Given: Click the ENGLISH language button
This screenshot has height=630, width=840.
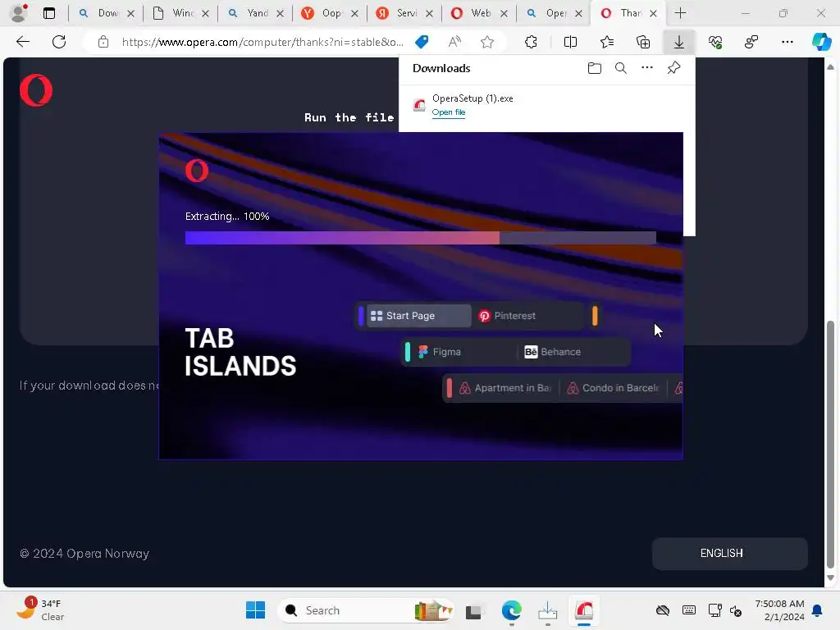Looking at the screenshot, I should 729,554.
